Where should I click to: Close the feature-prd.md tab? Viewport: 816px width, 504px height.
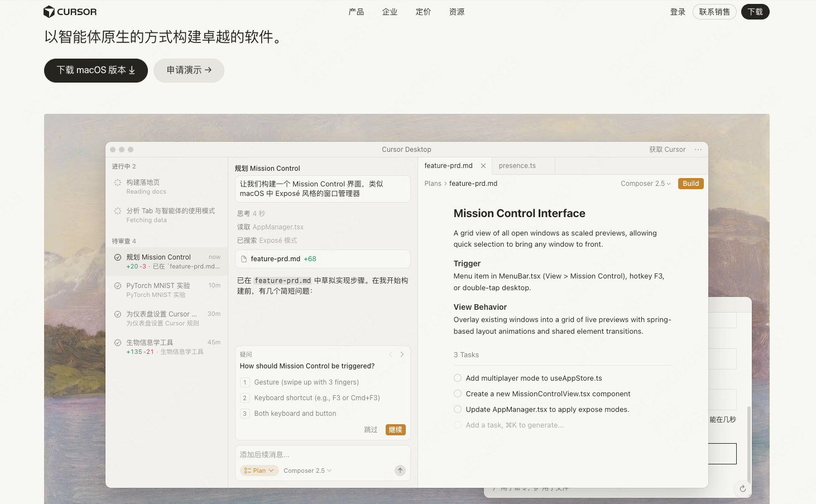483,166
